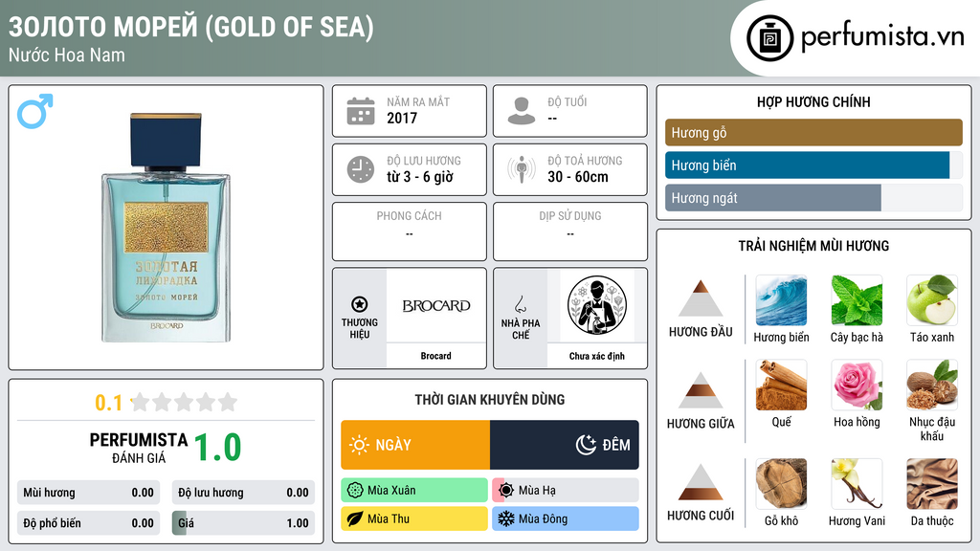
Task: Open the Brocard brand name link
Action: pyautogui.click(x=435, y=356)
